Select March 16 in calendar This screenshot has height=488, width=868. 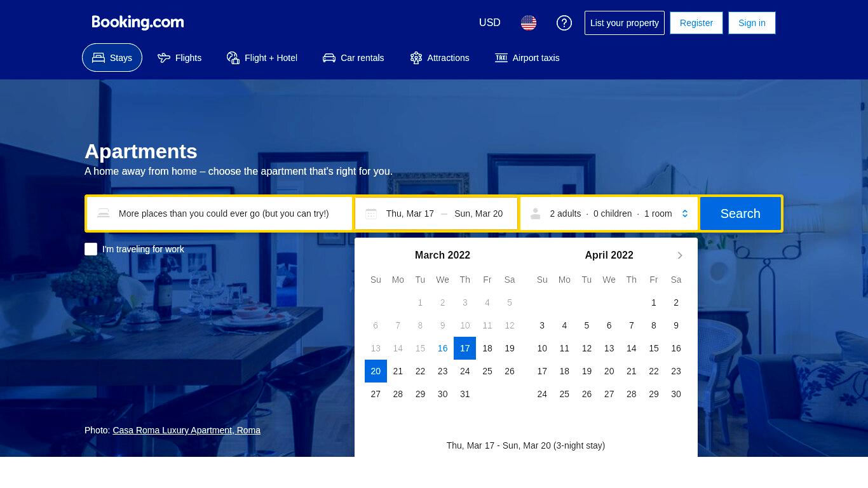point(443,348)
